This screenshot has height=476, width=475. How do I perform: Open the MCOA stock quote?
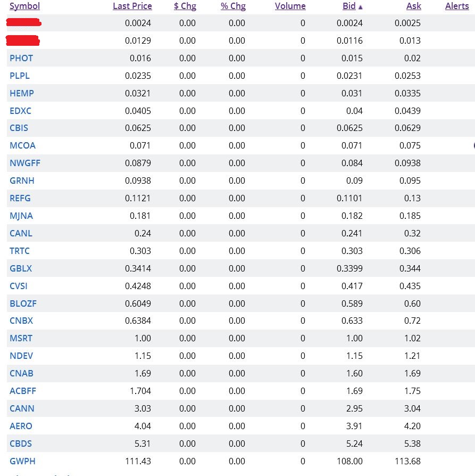click(x=23, y=145)
